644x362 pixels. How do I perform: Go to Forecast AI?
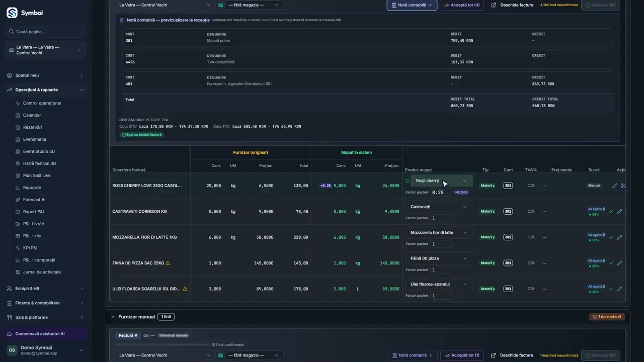[34, 200]
